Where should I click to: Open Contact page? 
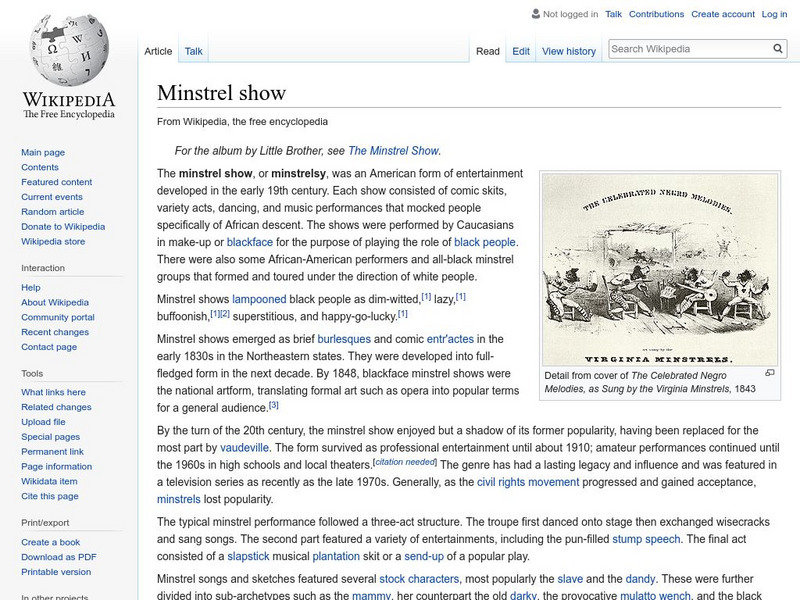[x=49, y=346]
